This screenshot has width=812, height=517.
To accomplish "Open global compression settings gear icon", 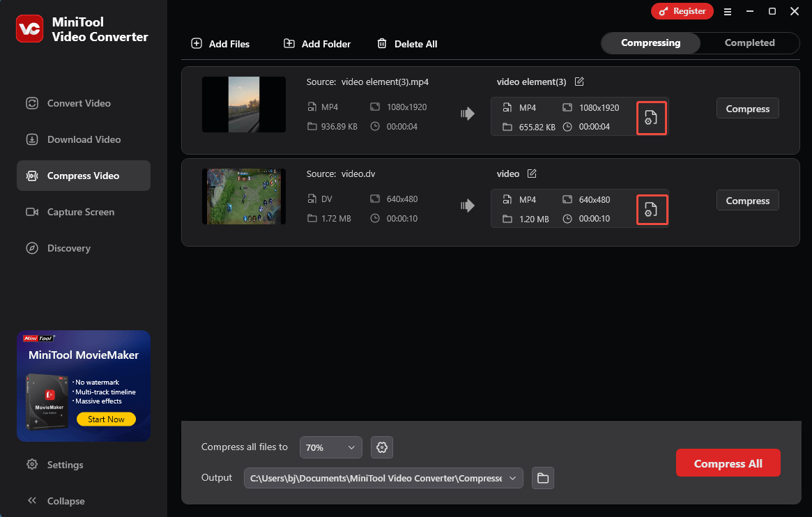I will click(382, 447).
